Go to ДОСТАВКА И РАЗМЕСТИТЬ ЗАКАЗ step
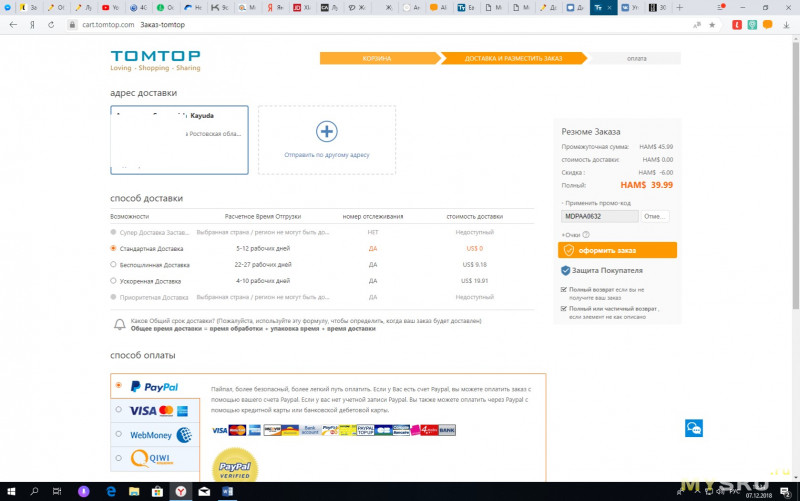Image resolution: width=800 pixels, height=501 pixels. 513,59
